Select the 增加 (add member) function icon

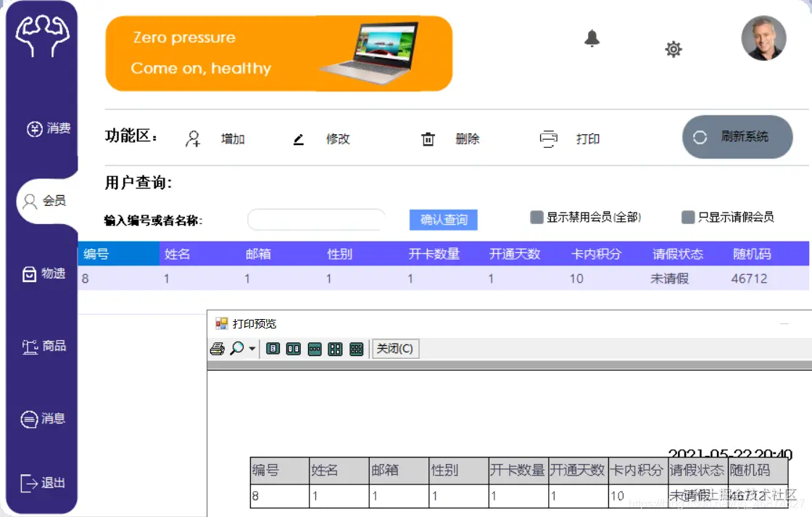[193, 138]
